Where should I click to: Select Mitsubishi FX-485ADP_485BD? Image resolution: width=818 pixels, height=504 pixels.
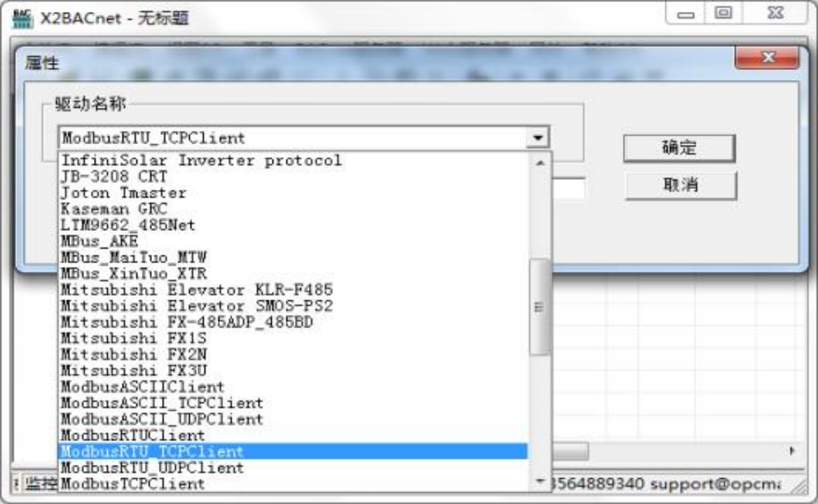pyautogui.click(x=293, y=322)
